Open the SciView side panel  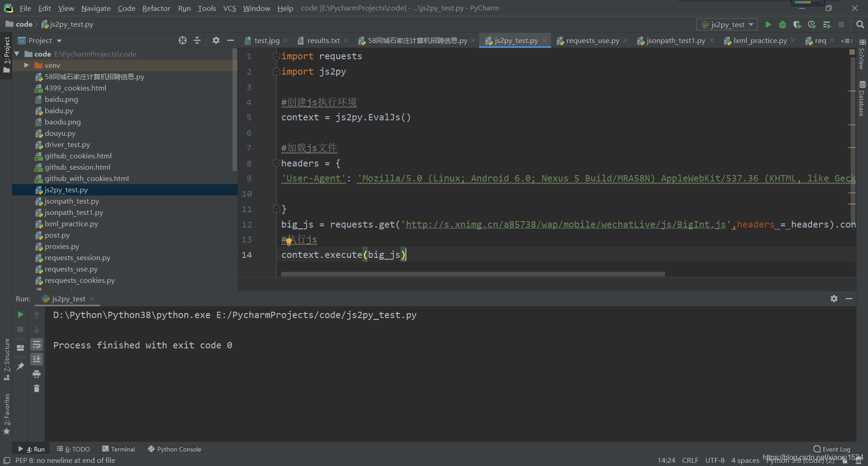[x=862, y=54]
